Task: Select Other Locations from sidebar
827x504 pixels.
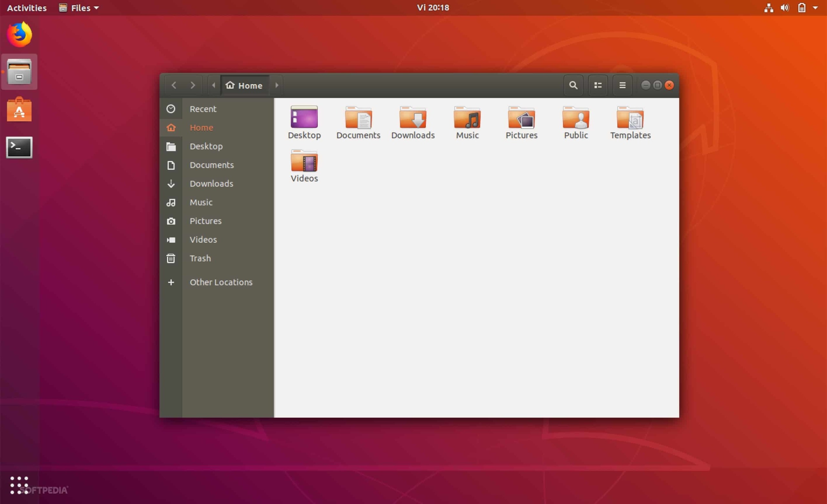Action: click(221, 281)
